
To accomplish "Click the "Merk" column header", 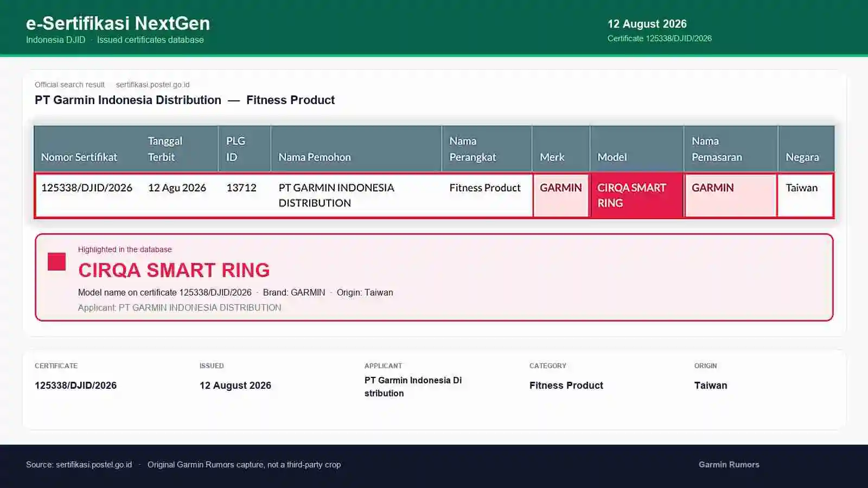I will tap(552, 157).
